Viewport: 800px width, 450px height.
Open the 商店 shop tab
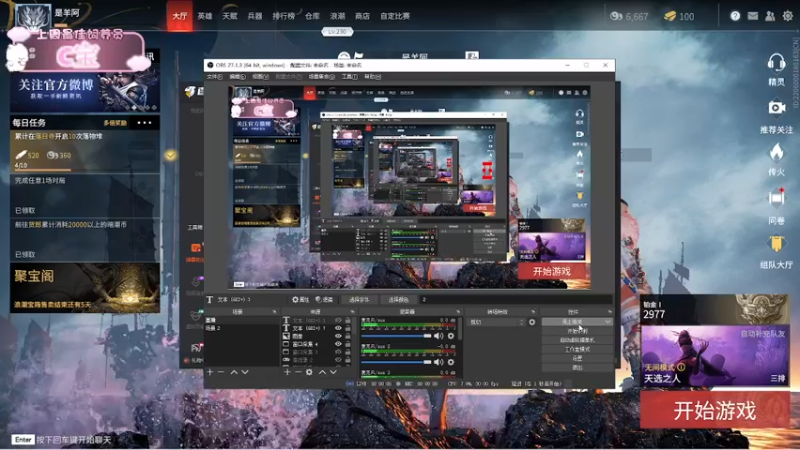[x=362, y=16]
